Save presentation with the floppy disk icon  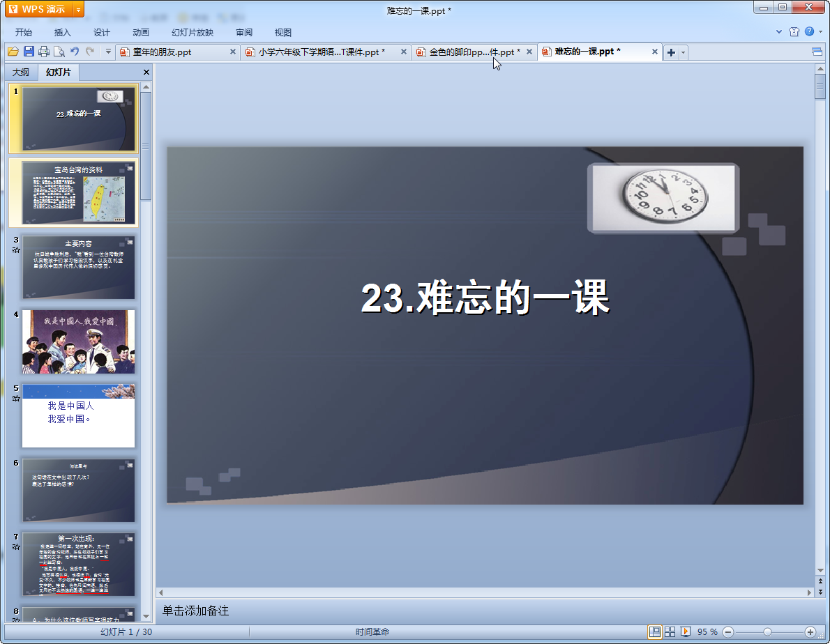[x=29, y=52]
